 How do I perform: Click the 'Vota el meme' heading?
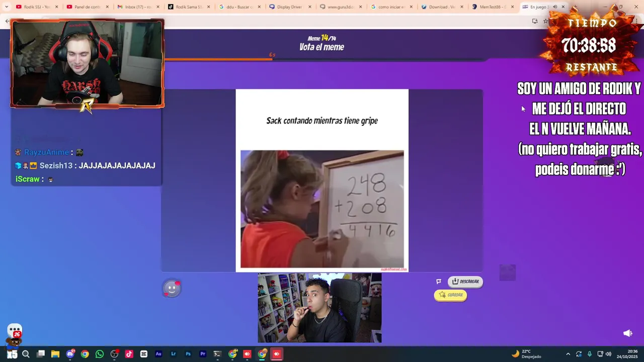(322, 47)
